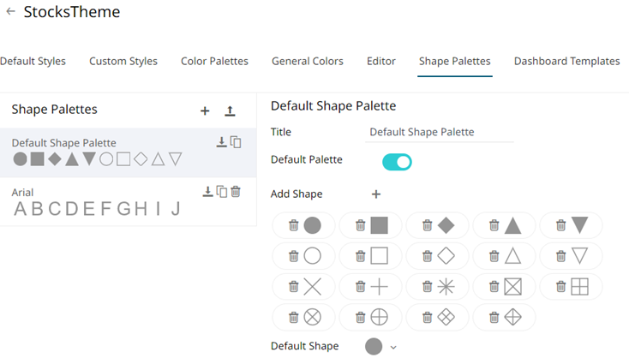Go to the General Colors tab
The height and width of the screenshot is (364, 629).
[307, 61]
